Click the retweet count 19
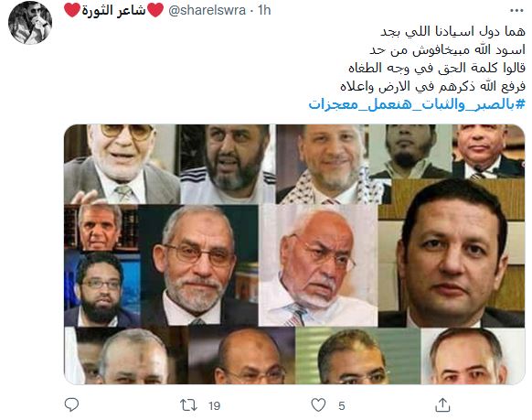 click(x=215, y=405)
